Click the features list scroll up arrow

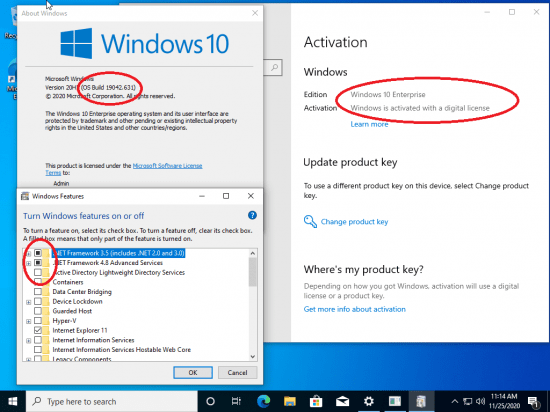coord(253,253)
